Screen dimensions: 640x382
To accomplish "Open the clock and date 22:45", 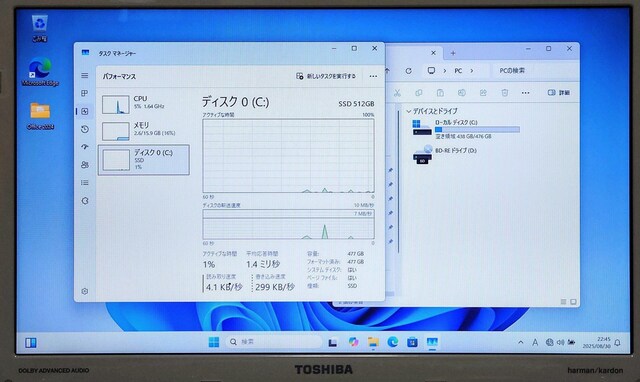I will pos(597,342).
